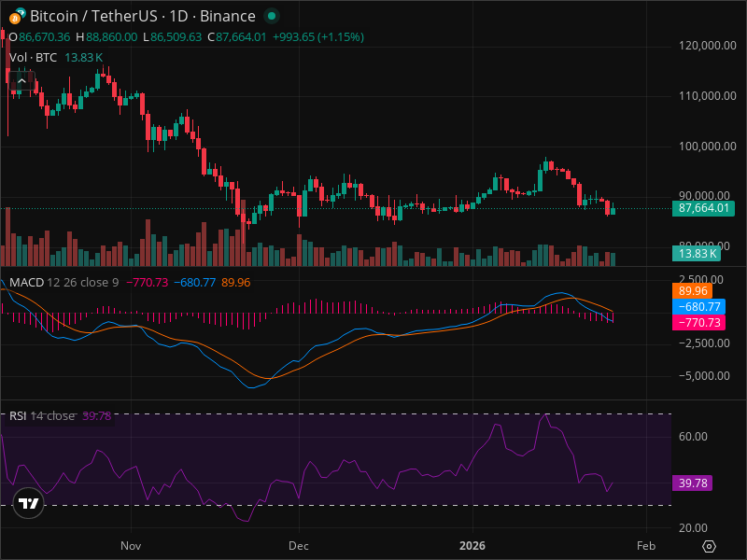Screen dimensions: 747x560
Task: Click the 120,000.00 price axis label
Action: [x=708, y=46]
